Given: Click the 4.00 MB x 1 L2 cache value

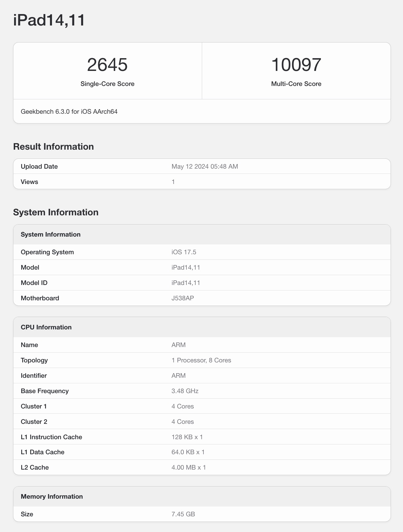Looking at the screenshot, I should point(188,468).
